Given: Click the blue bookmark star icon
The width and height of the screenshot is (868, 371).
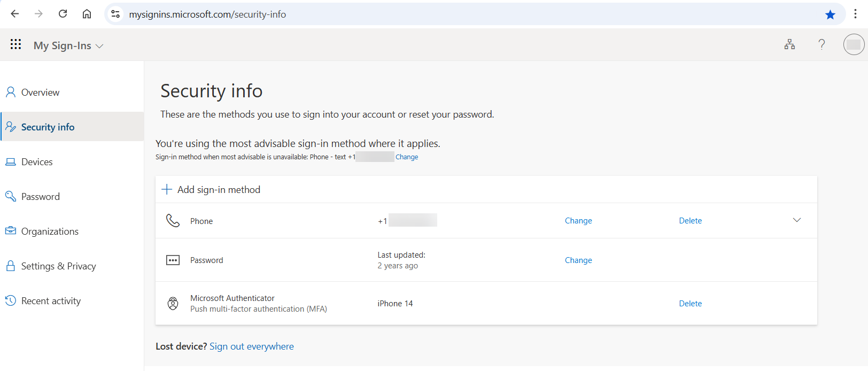Looking at the screenshot, I should point(830,14).
